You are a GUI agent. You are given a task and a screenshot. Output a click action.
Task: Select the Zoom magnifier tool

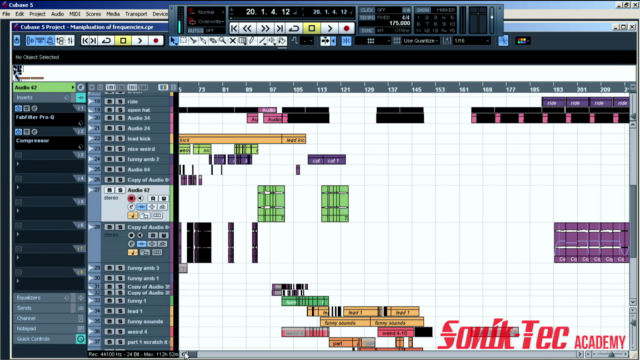point(223,41)
